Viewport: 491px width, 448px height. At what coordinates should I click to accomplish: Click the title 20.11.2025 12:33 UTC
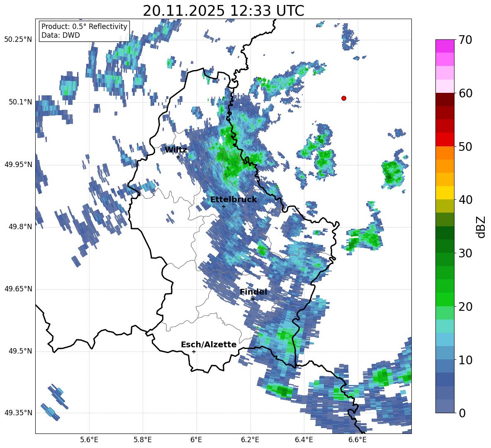[224, 11]
